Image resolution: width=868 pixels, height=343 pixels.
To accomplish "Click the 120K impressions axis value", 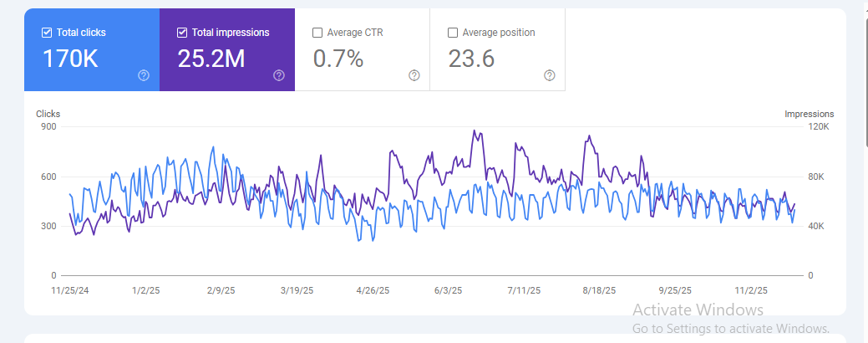I will [x=817, y=127].
